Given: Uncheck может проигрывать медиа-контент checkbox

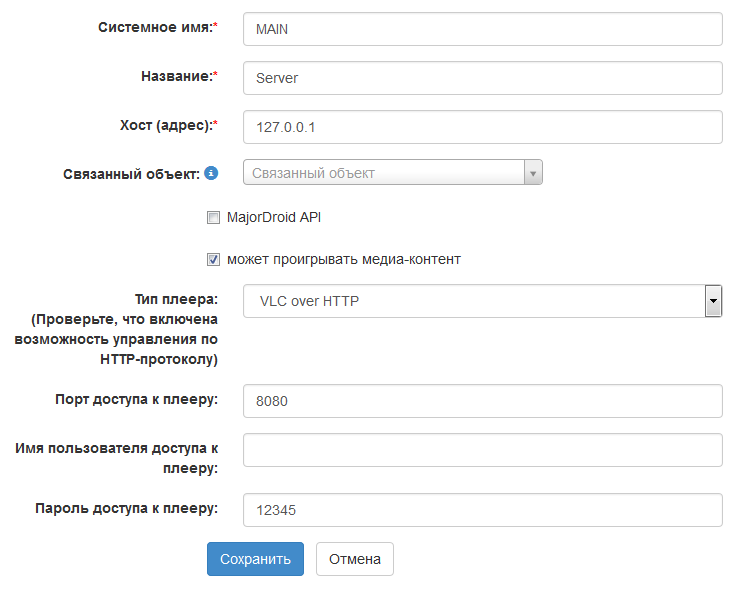Looking at the screenshot, I should [213, 259].
